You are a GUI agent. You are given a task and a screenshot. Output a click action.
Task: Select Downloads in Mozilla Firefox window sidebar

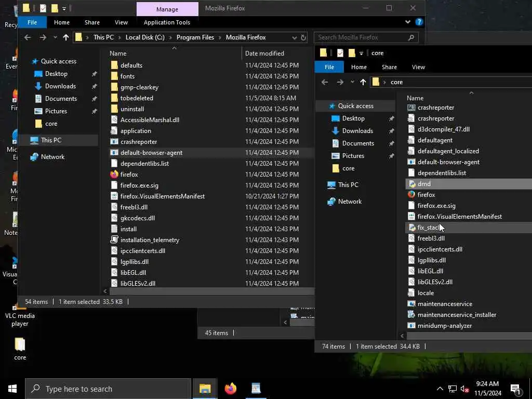point(60,86)
